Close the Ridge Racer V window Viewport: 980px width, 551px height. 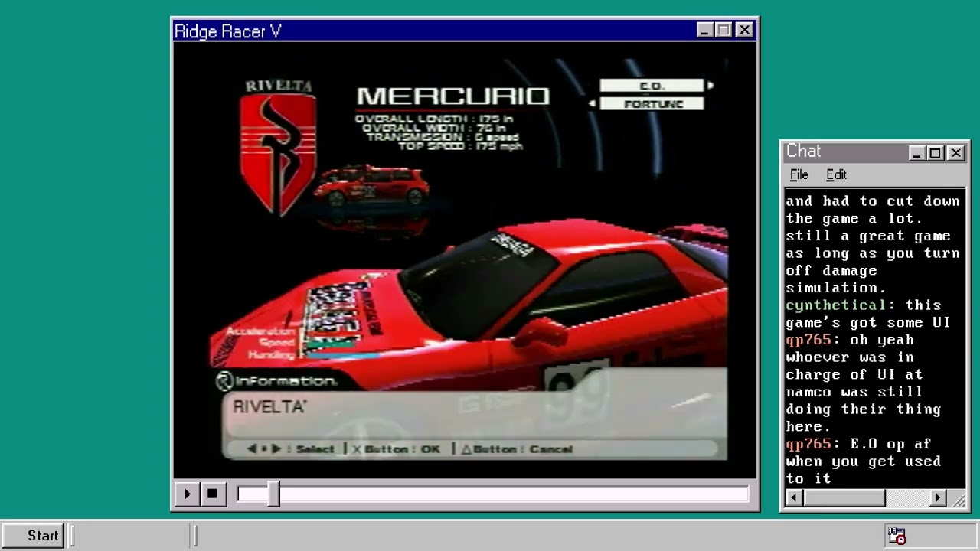[x=744, y=30]
